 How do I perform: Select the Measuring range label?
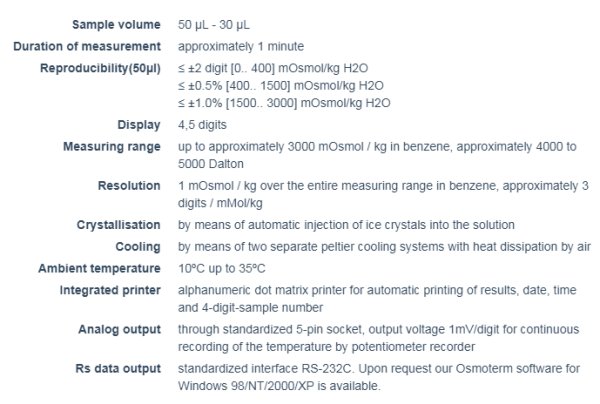112,147
